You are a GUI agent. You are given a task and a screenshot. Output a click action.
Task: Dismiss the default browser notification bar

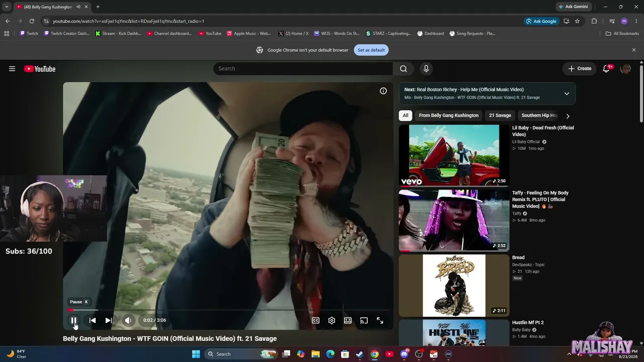pos(634,50)
